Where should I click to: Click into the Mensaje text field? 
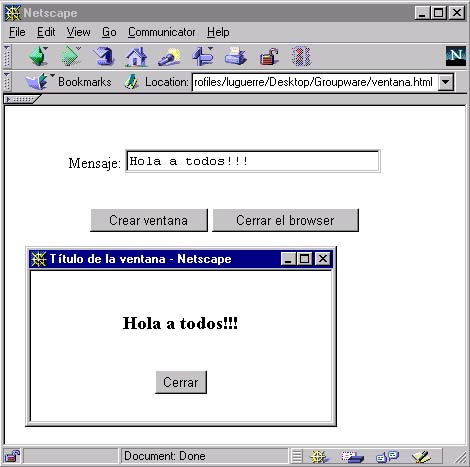(253, 161)
